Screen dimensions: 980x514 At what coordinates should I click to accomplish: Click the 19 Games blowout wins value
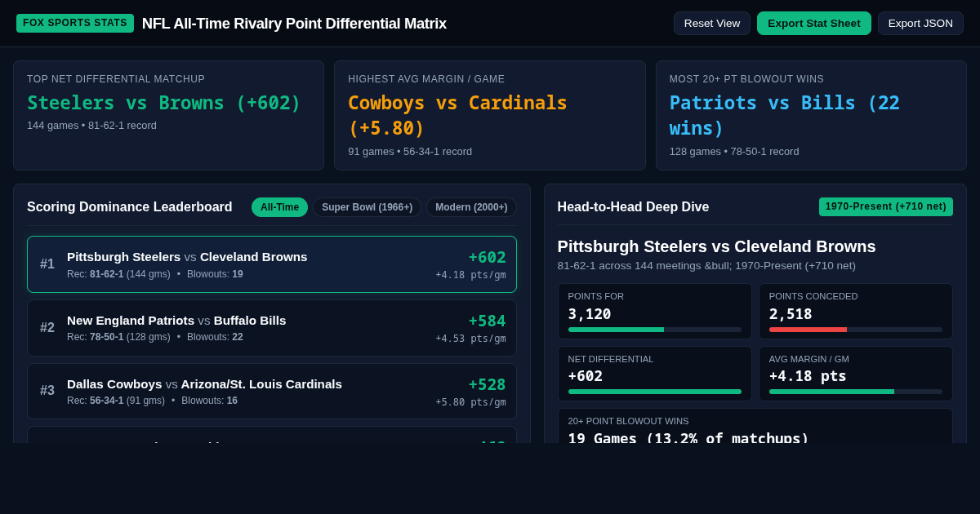(x=688, y=437)
